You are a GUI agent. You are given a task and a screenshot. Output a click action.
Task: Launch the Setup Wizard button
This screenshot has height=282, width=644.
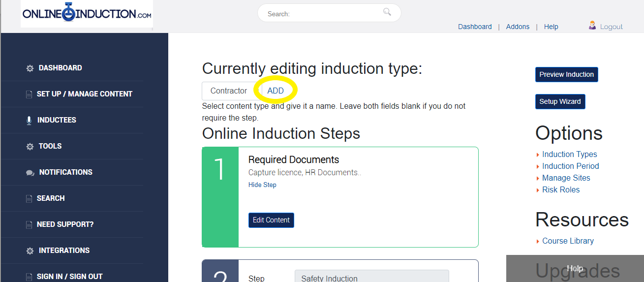tap(560, 101)
